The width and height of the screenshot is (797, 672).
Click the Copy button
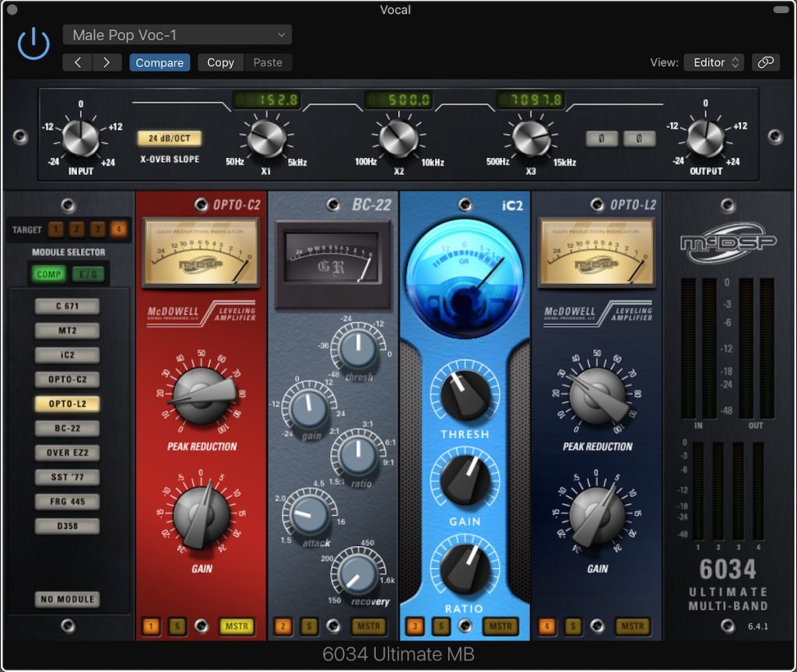(220, 62)
